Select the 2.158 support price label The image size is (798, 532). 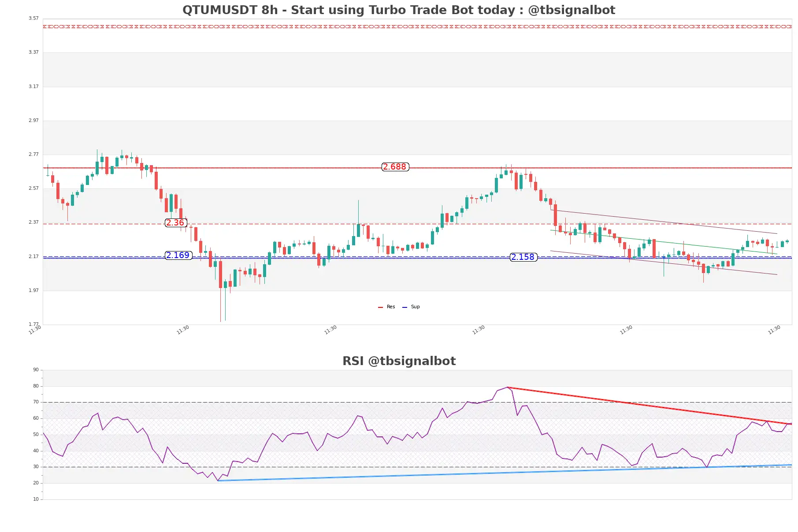[x=523, y=257]
